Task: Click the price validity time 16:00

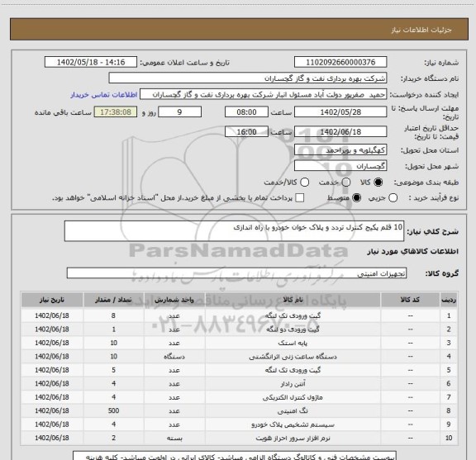Action: pyautogui.click(x=246, y=131)
